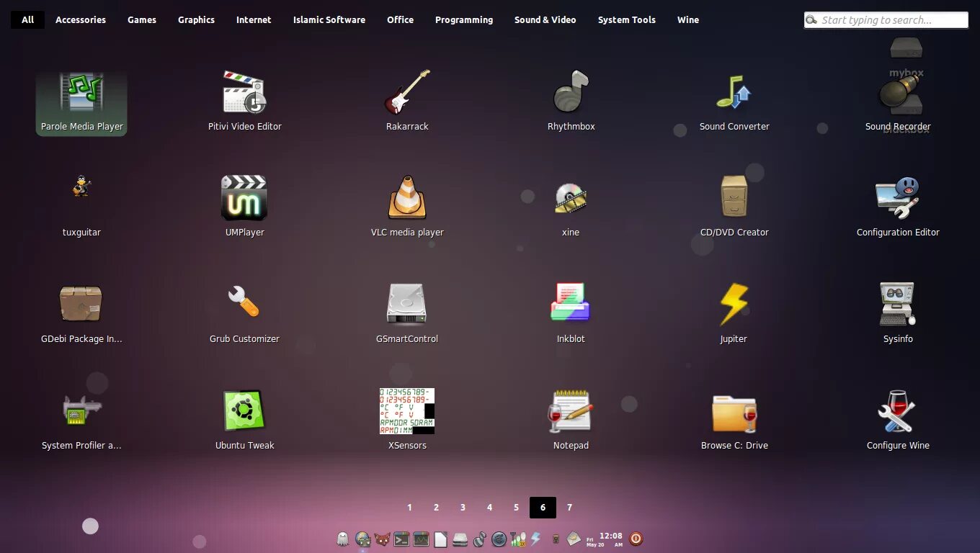Open System Tools category
This screenshot has height=553, width=980.
[627, 19]
